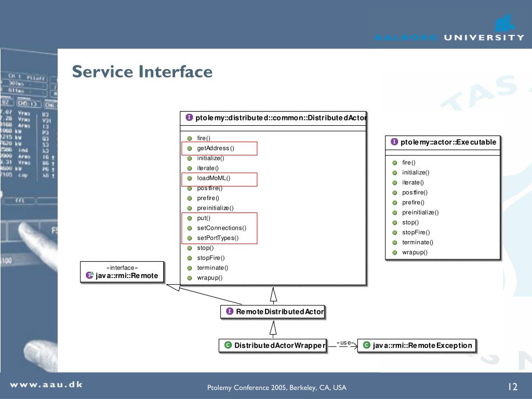This screenshot has width=532, height=399.
Task: Select the green dot beside put()
Action: (x=190, y=218)
